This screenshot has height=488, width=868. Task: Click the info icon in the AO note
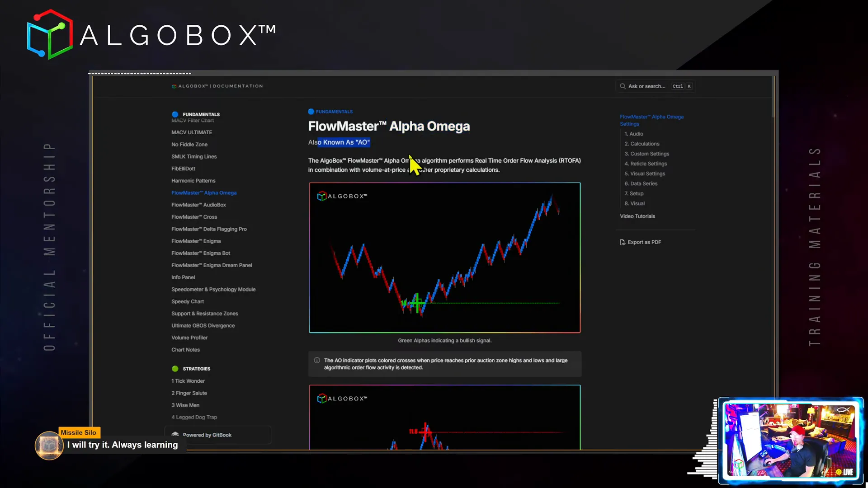tap(317, 361)
